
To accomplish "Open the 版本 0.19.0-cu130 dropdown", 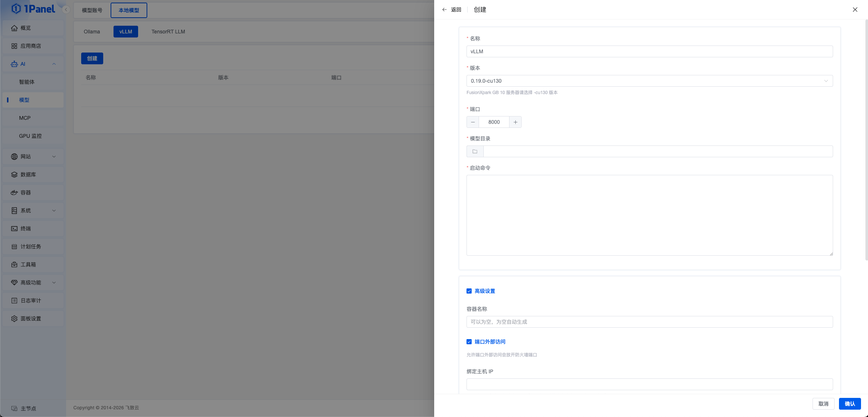I will (x=649, y=81).
